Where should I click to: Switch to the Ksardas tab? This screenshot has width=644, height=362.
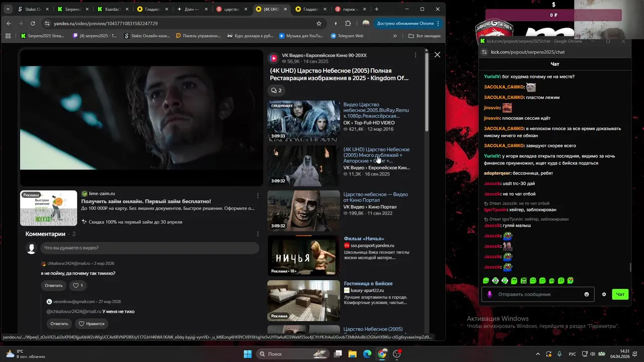click(113, 9)
